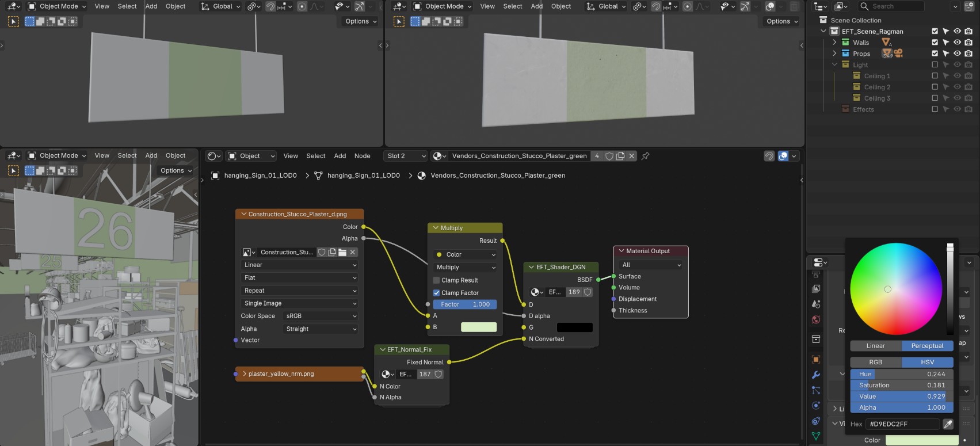Click the B color swatch on Multiply node
The image size is (980, 446).
479,327
